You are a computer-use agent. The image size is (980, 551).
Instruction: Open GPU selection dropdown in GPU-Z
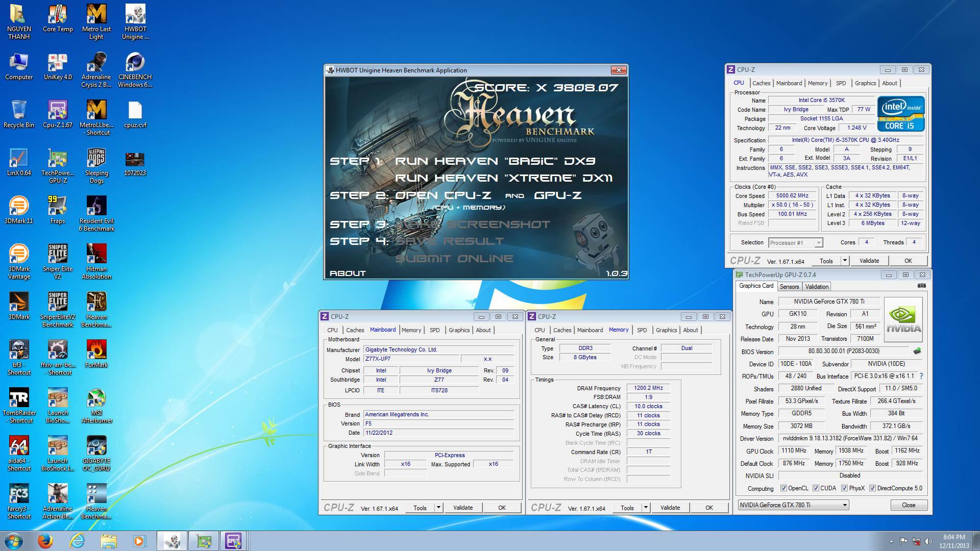[x=793, y=505]
